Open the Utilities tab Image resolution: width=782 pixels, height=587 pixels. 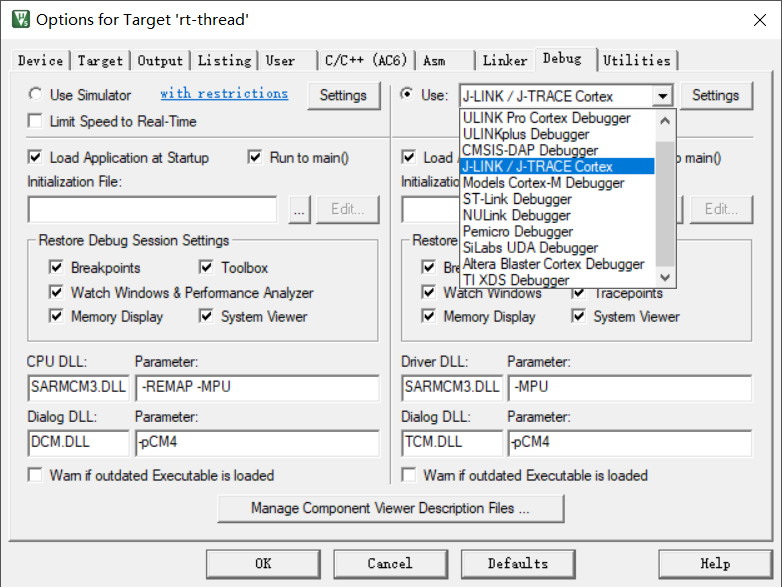coord(637,61)
